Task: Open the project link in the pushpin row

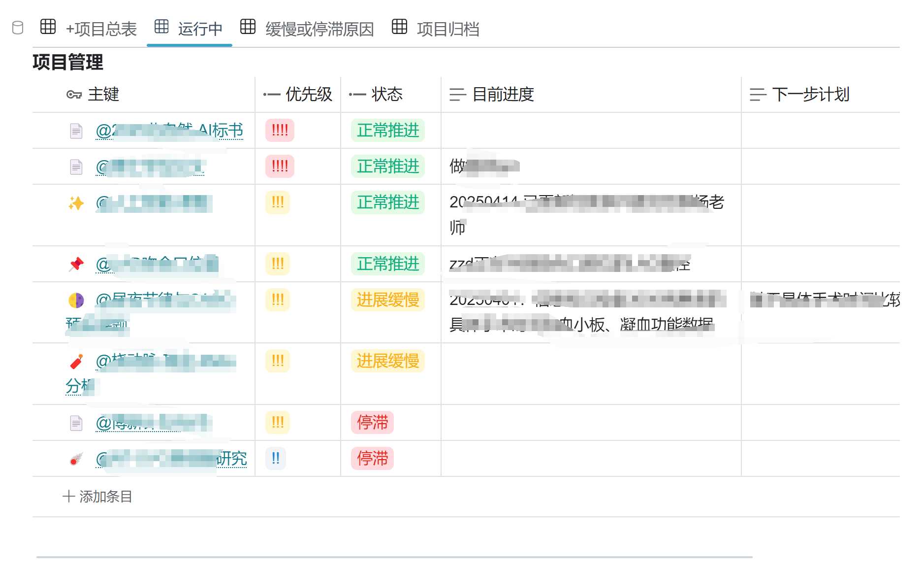Action: click(157, 264)
